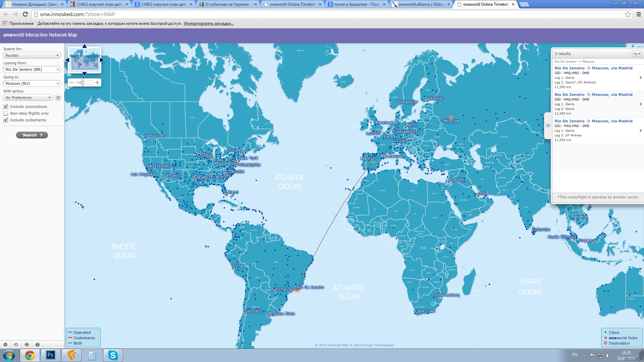Viewport: 644px width, 362px height.
Task: Close the путин в бразилии tab
Action: pyautogui.click(x=384, y=4)
